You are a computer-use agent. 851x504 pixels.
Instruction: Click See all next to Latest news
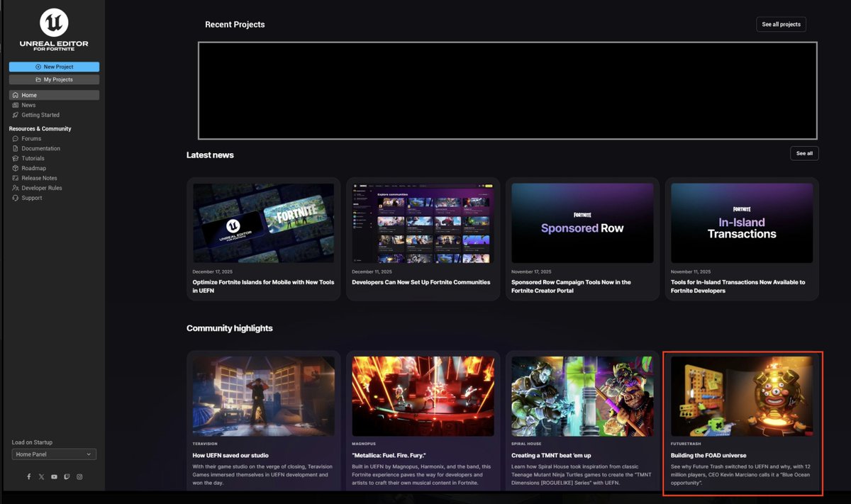(804, 153)
